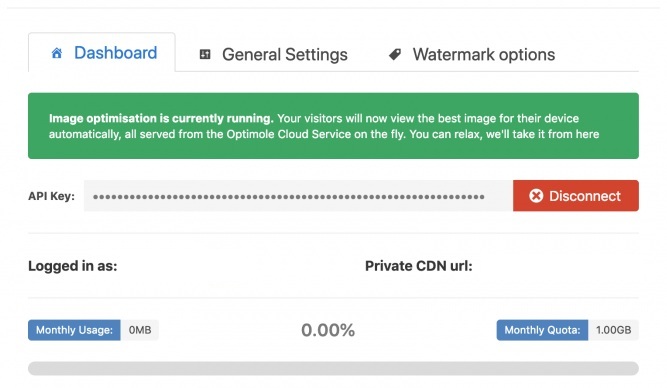Image resolution: width=667 pixels, height=388 pixels.
Task: Switch to the General Settings tab
Action: click(x=274, y=54)
